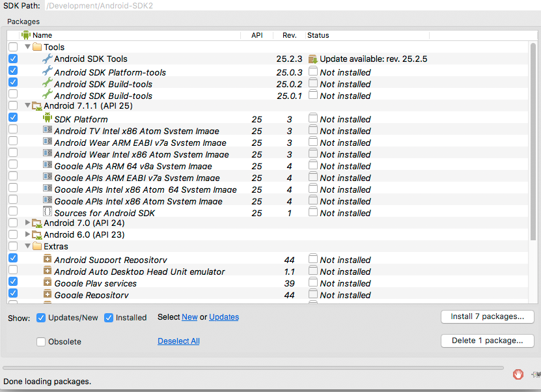Viewport: 541px width, 392px height.
Task: Click the Android Auto Desktop Head Unit package icon
Action: (48, 270)
